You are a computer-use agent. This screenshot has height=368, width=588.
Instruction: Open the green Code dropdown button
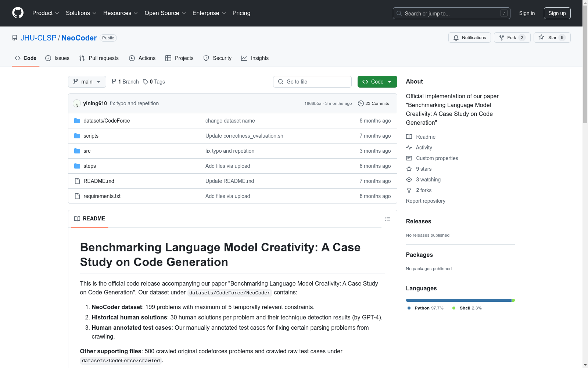(x=377, y=82)
